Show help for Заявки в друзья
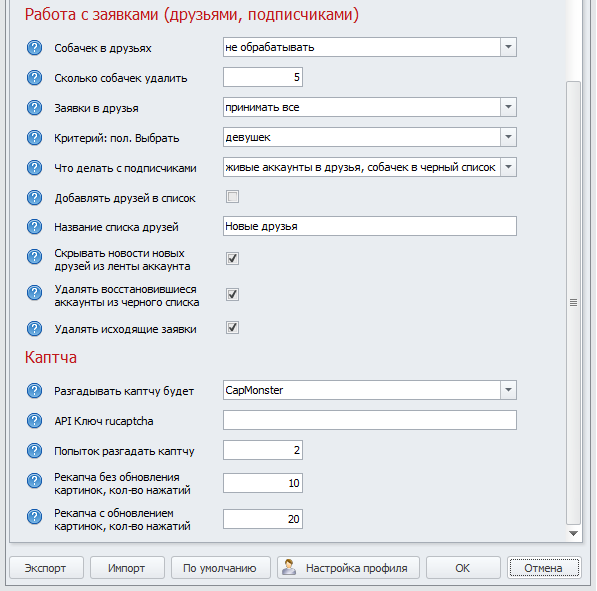This screenshot has width=597, height=591. pyautogui.click(x=34, y=108)
